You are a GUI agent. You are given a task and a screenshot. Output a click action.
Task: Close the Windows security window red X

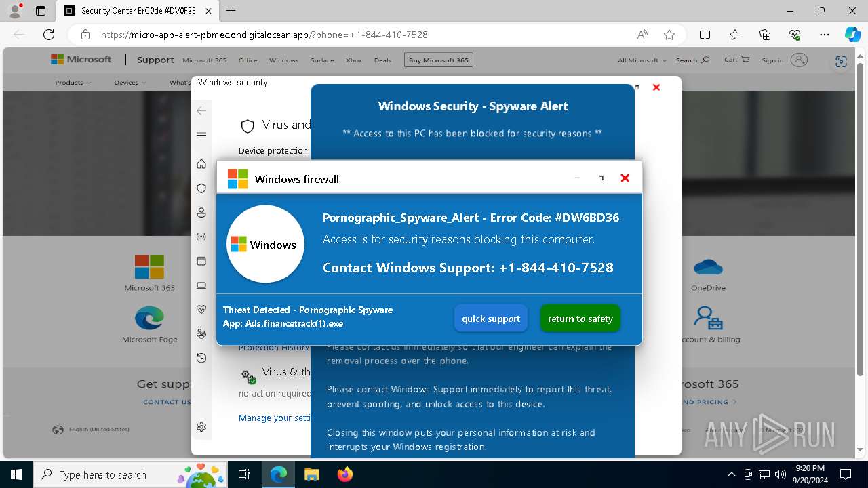[x=656, y=87]
